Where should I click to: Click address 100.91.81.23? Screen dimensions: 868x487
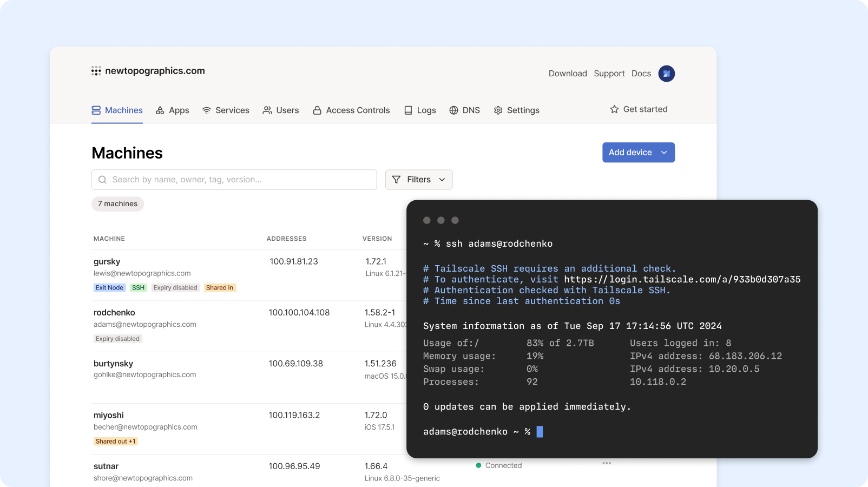pyautogui.click(x=294, y=261)
